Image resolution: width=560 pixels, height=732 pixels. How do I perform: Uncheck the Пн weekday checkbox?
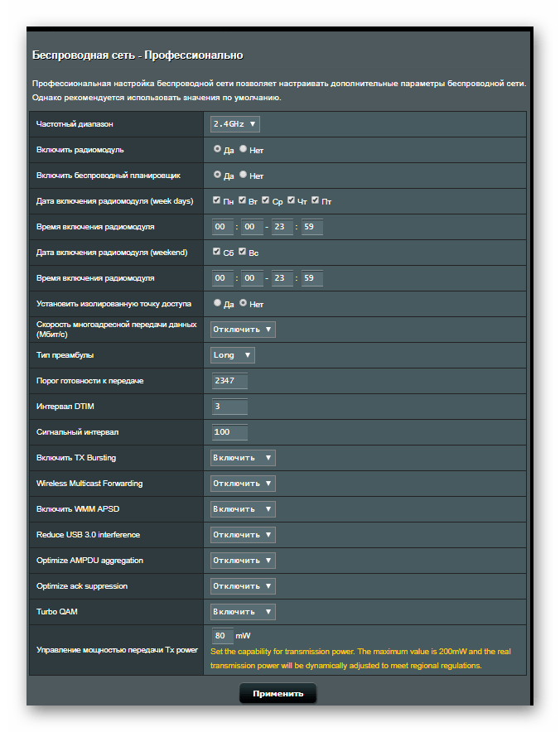[216, 200]
